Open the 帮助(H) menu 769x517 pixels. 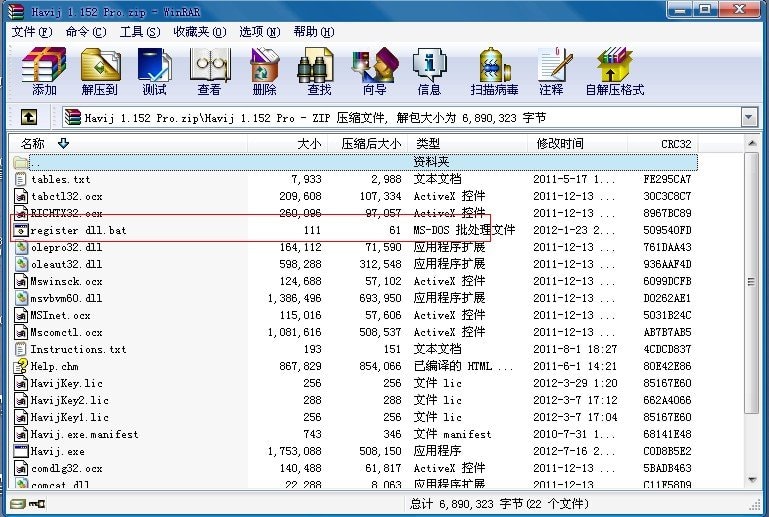coord(314,32)
